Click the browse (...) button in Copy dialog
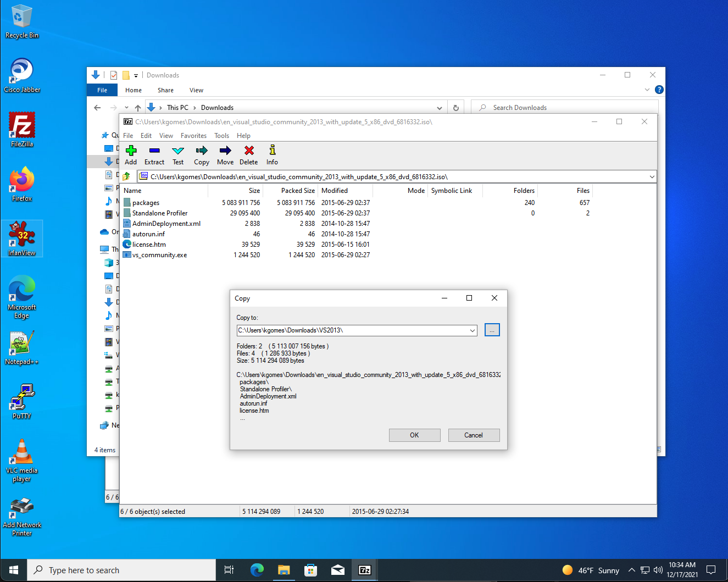Viewport: 728px width, 582px height. click(x=492, y=330)
